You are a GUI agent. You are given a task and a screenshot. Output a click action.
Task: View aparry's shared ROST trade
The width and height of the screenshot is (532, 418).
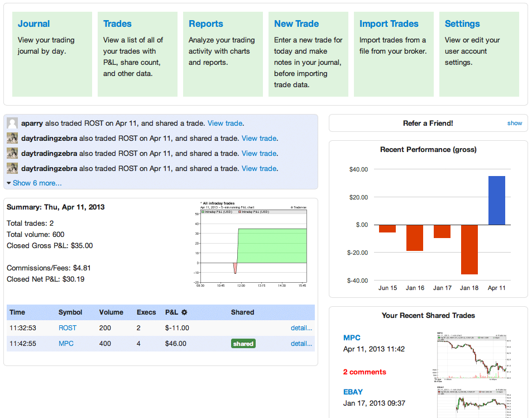(225, 123)
